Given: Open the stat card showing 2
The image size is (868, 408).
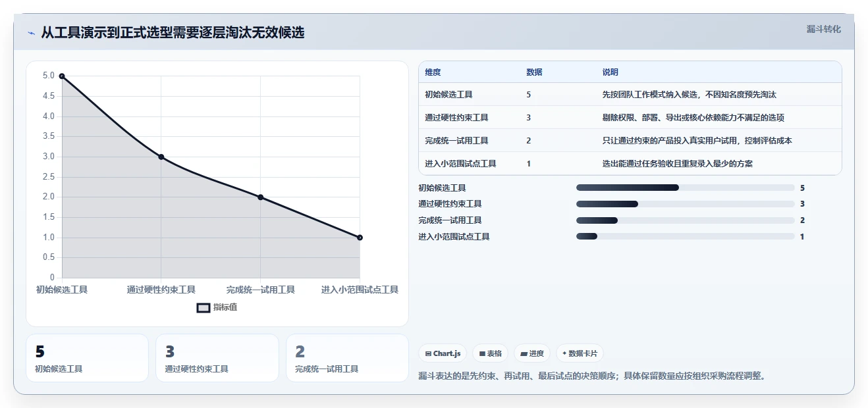Looking at the screenshot, I should (347, 358).
